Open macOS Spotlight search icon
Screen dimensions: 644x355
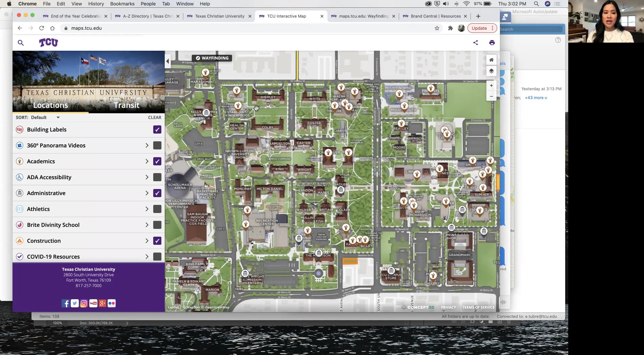[x=536, y=4]
